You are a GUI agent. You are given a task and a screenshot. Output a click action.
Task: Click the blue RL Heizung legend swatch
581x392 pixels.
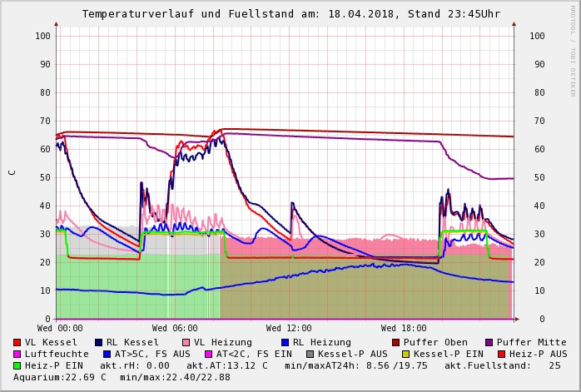286,342
